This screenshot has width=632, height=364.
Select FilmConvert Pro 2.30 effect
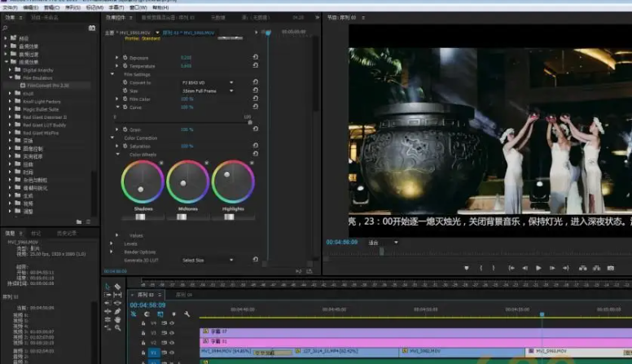pos(47,85)
